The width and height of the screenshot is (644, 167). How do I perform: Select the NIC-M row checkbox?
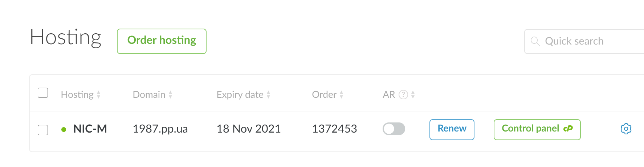[x=43, y=130]
